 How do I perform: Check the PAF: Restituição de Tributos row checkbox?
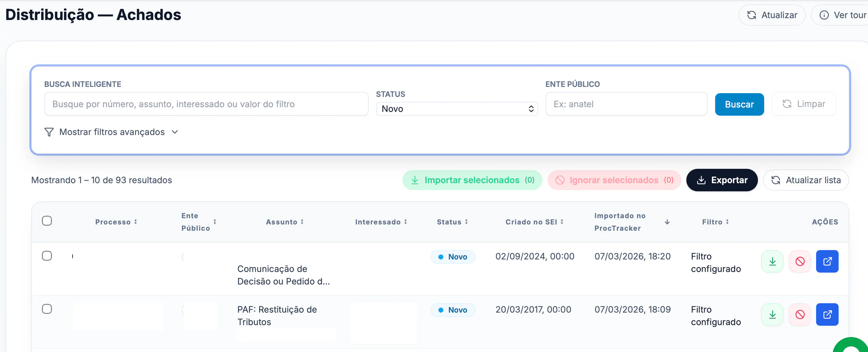[x=47, y=309]
